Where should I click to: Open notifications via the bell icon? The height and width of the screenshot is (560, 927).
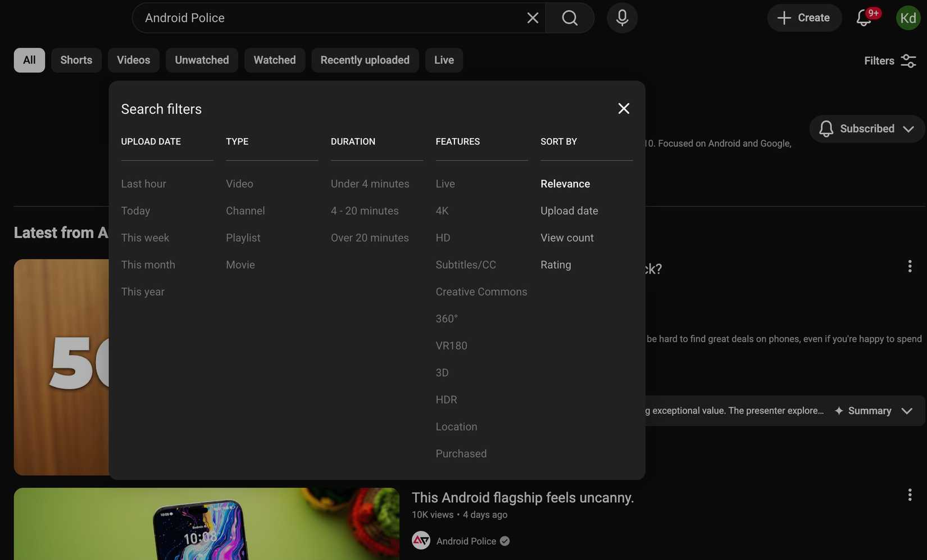[864, 17]
